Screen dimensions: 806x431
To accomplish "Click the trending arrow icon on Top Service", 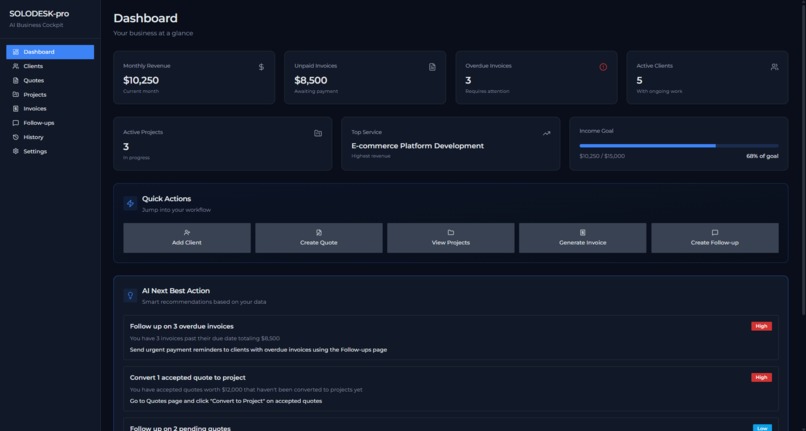I will click(546, 133).
